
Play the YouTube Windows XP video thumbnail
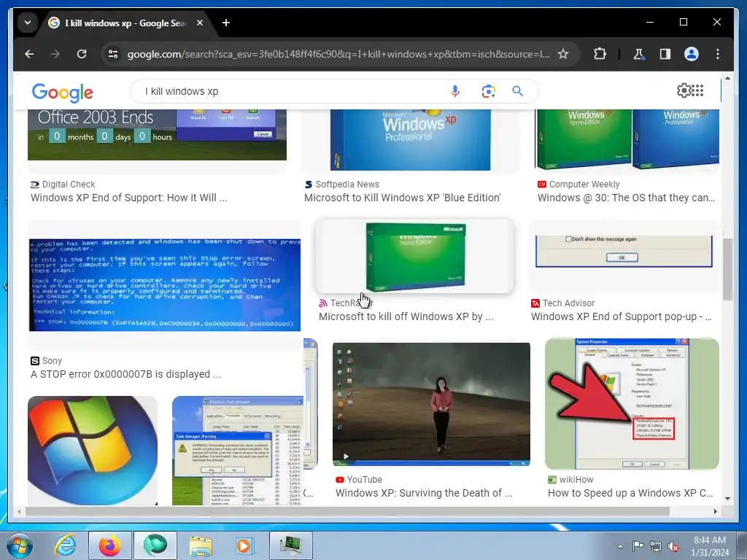(431, 404)
